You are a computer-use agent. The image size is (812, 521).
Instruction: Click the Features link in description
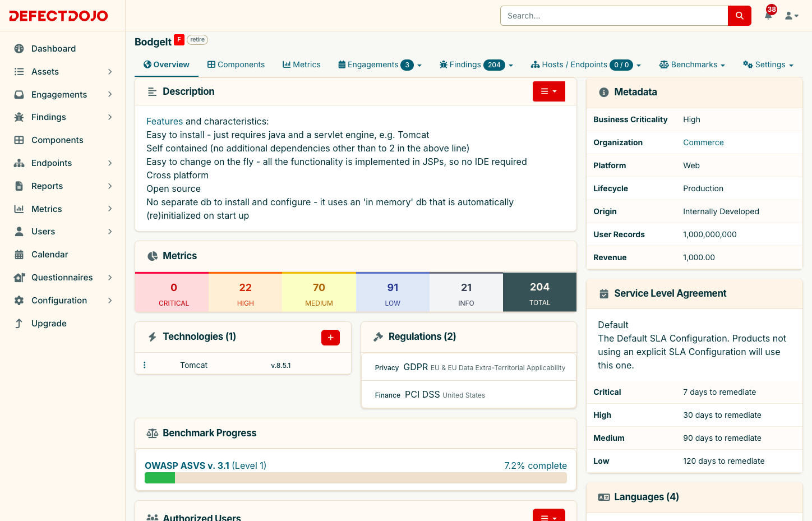(x=164, y=121)
